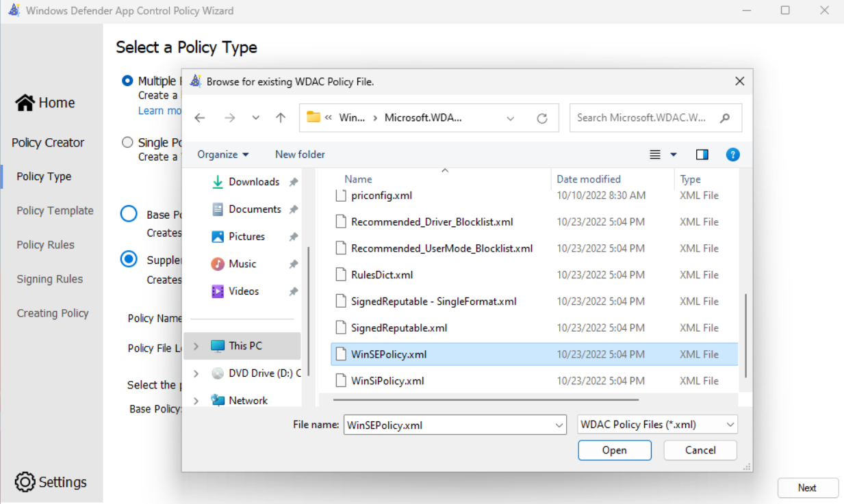This screenshot has height=504, width=844.
Task: Navigate forward in the file dialog
Action: click(230, 118)
